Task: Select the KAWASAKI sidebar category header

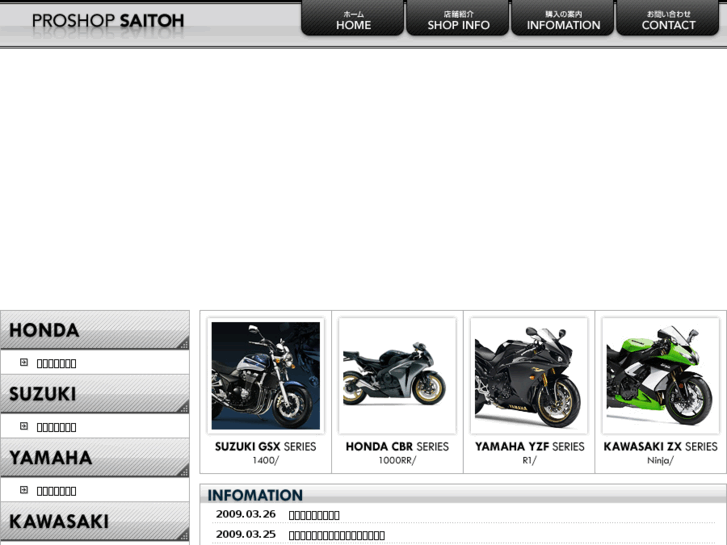Action: [x=95, y=521]
